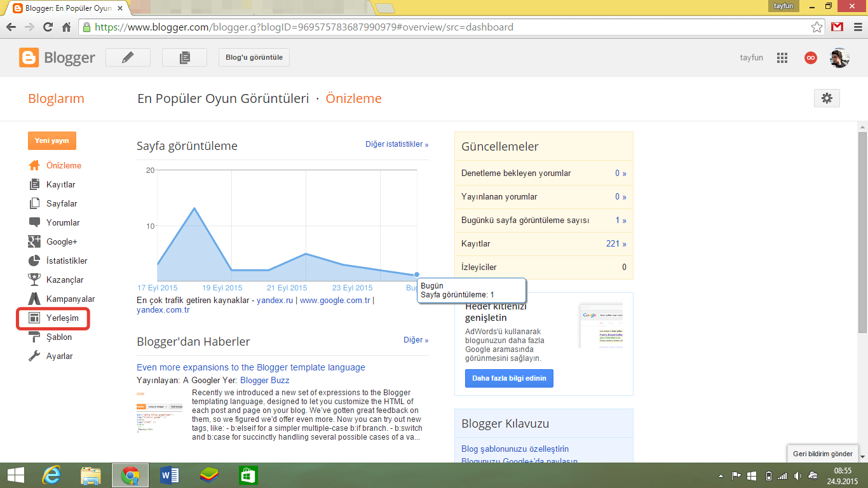Open the posts list icon in header
This screenshot has width=868, height=488.
tap(184, 57)
